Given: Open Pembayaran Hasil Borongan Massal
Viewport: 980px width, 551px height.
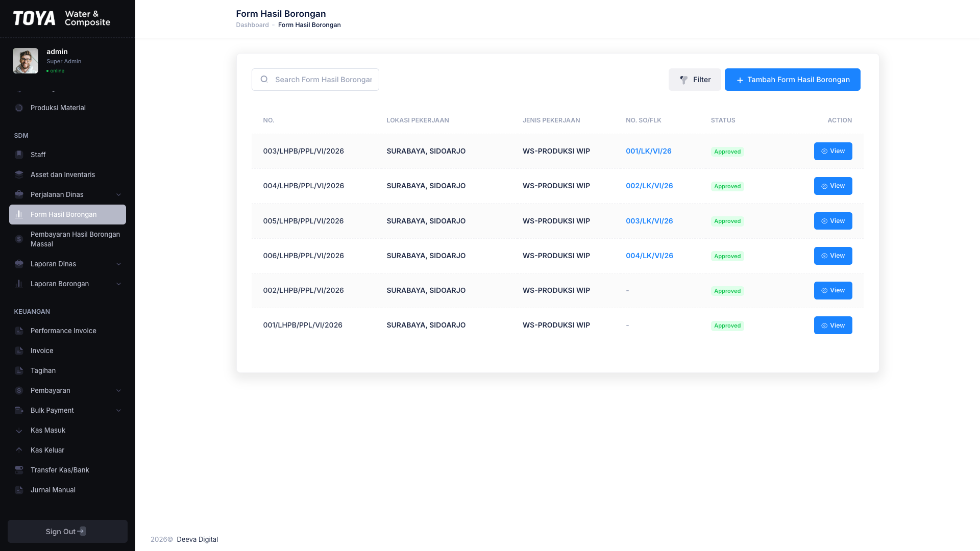Looking at the screenshot, I should (x=67, y=239).
